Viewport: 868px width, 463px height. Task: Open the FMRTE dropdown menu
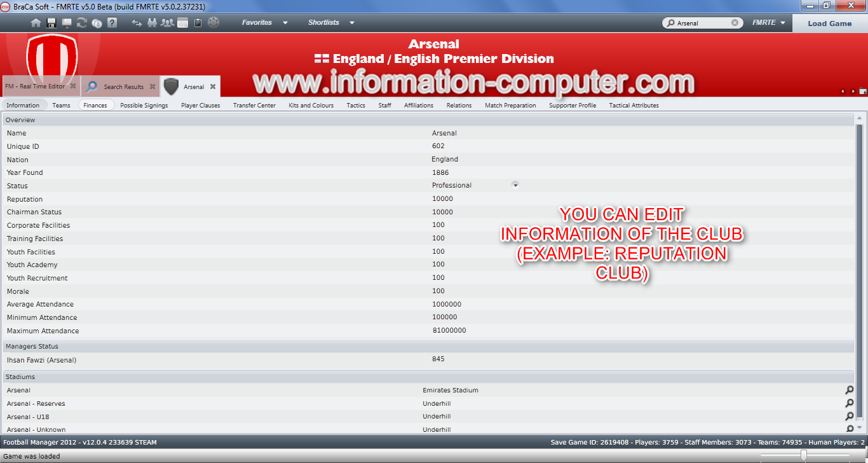coord(769,22)
